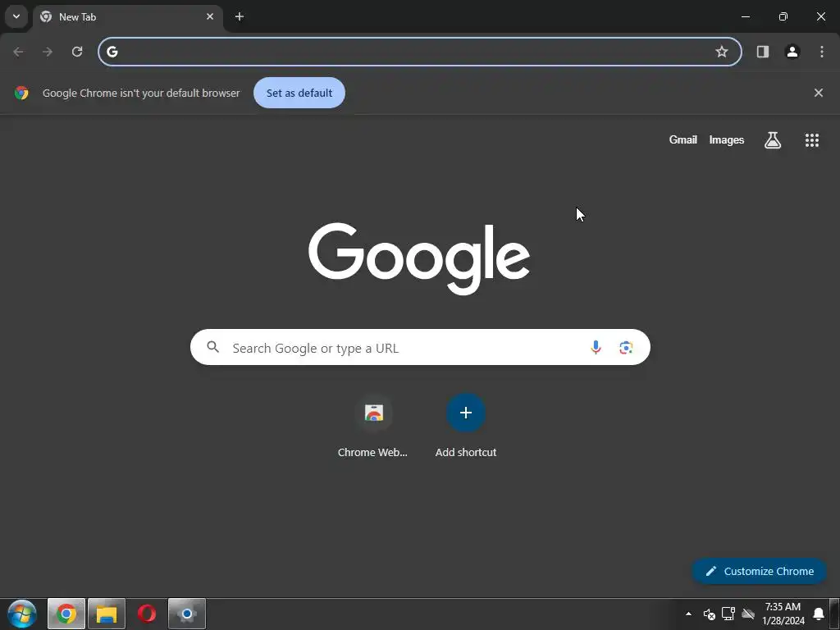Click the magnifier icon in search box

click(213, 347)
